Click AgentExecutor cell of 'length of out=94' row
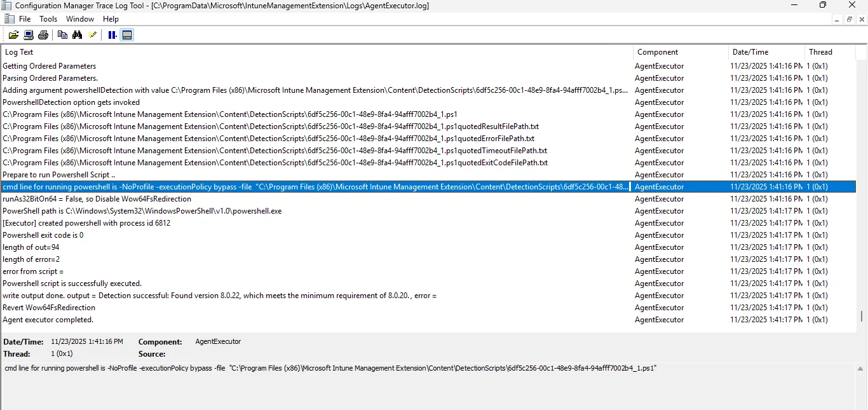This screenshot has width=868, height=410. tap(659, 247)
